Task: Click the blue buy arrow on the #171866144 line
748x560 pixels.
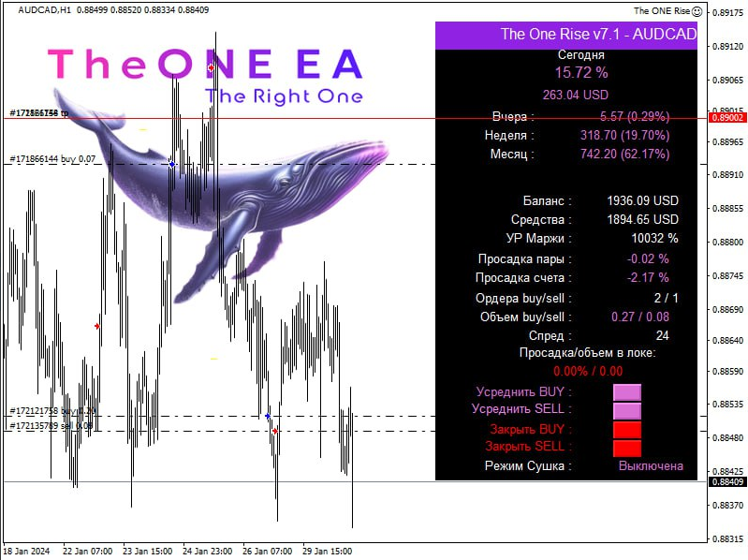Action: (x=171, y=164)
